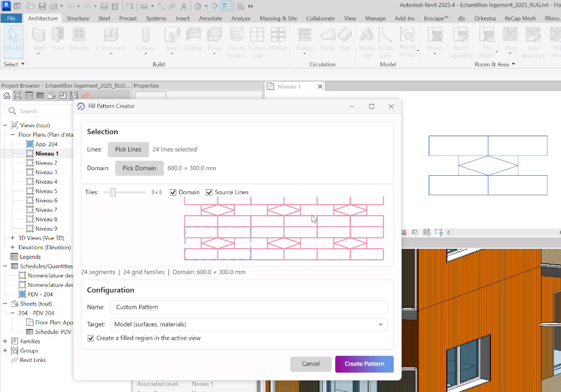Switch to the Annotate ribbon tab

pos(210,18)
